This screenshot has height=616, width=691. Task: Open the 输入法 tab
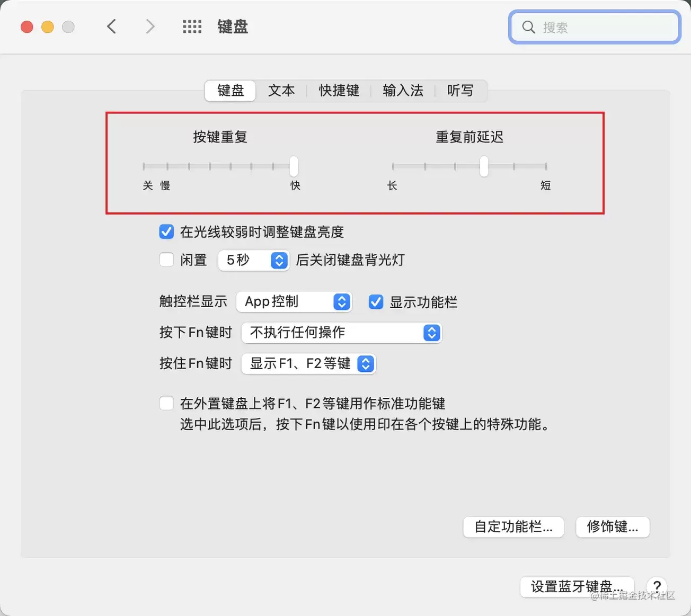[x=403, y=91]
